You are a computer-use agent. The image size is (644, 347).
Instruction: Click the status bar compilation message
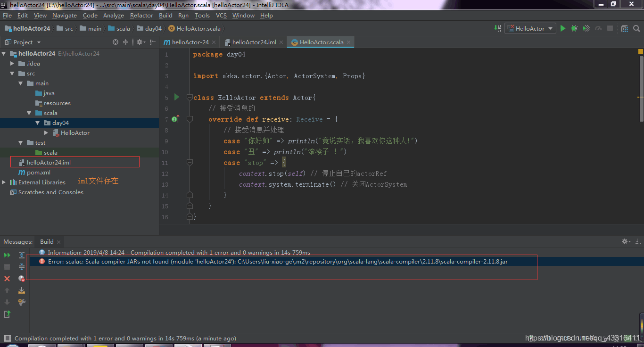pyautogui.click(x=125, y=338)
